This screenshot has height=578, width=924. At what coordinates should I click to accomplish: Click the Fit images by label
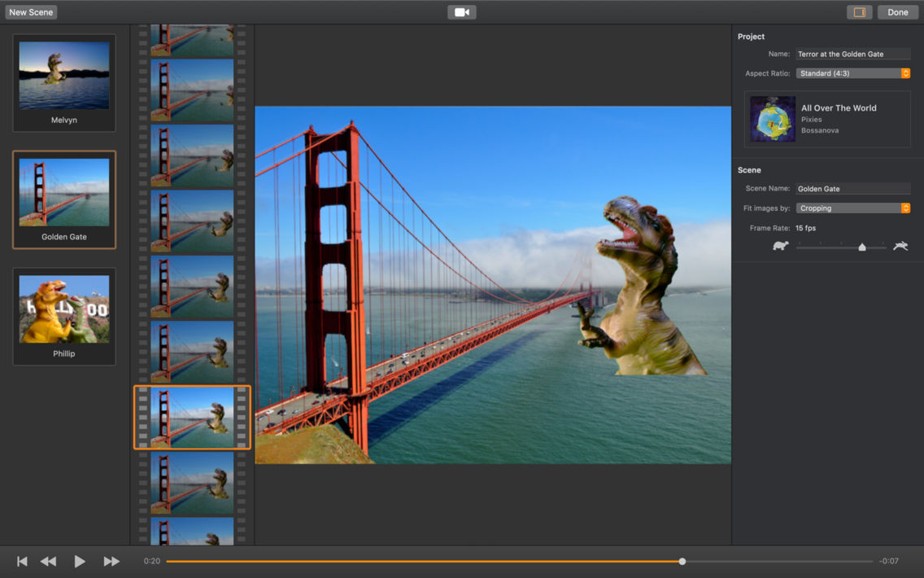coord(766,208)
